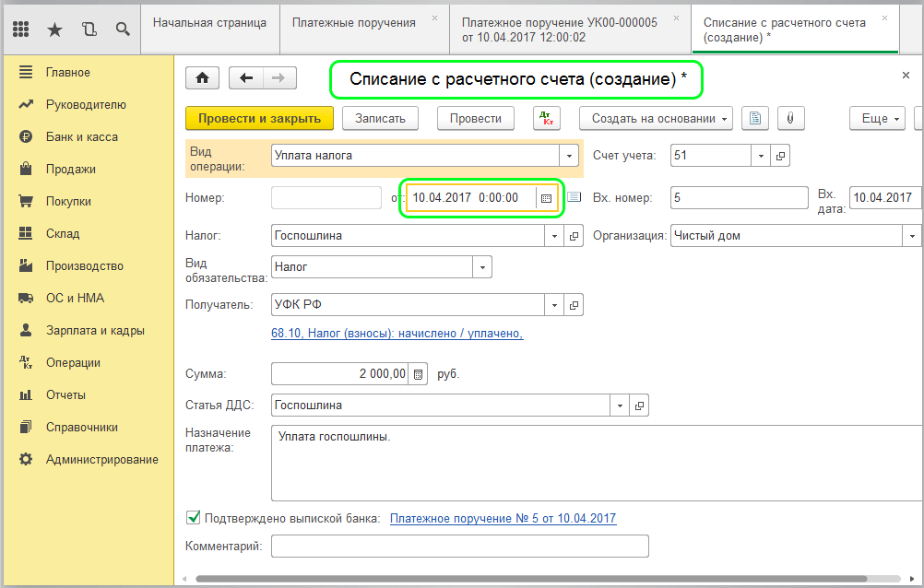
Task: Open the calculator in Сумма field
Action: [x=418, y=374]
